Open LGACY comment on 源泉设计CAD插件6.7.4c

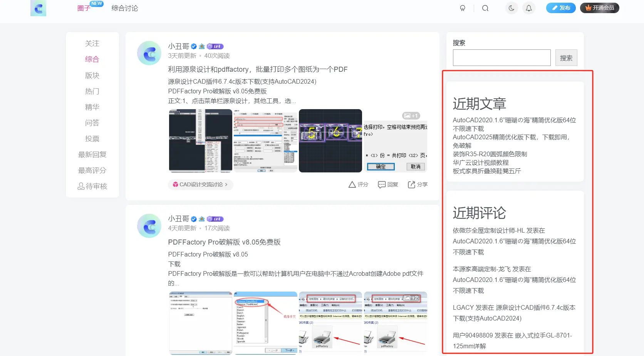tap(514, 313)
